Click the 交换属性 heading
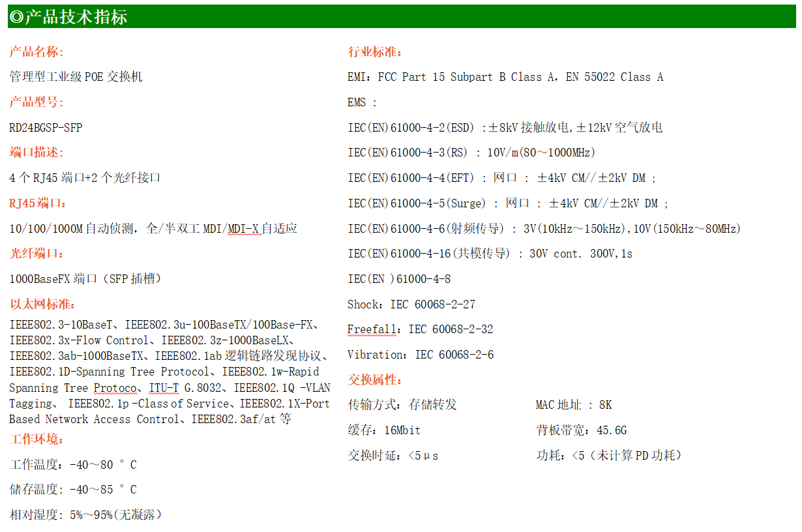Screen dimensions: 802x532 375,380
